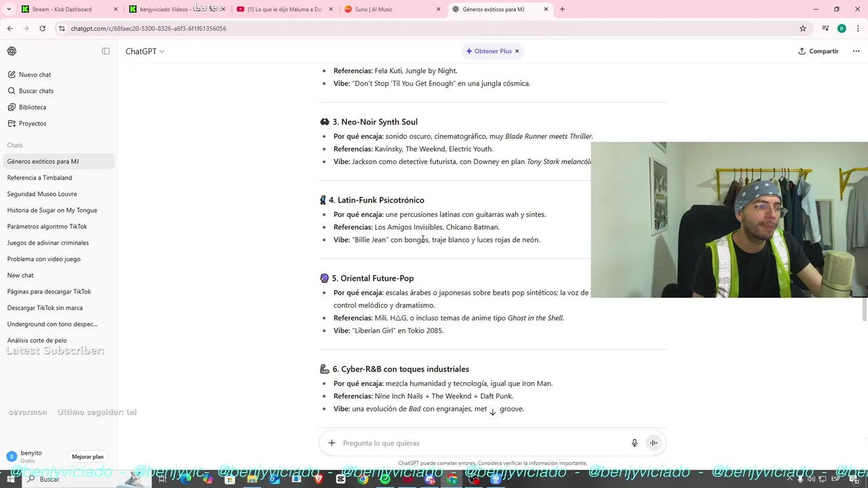The width and height of the screenshot is (868, 488).
Task: Click the ChatGPT logo icon in sidebar
Action: click(12, 51)
